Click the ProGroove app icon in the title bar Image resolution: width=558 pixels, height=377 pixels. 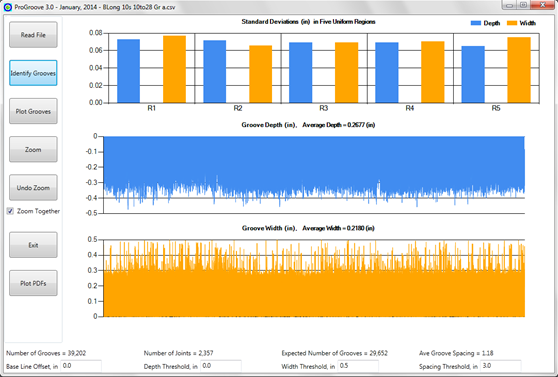7,7
